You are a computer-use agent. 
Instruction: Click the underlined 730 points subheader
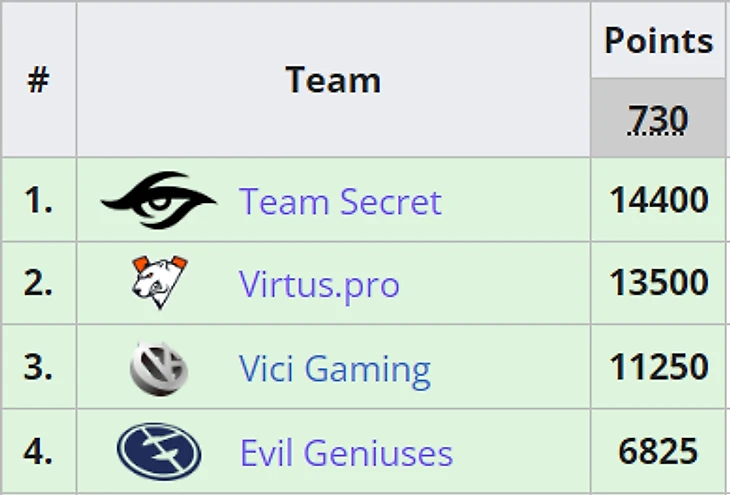pos(658,119)
